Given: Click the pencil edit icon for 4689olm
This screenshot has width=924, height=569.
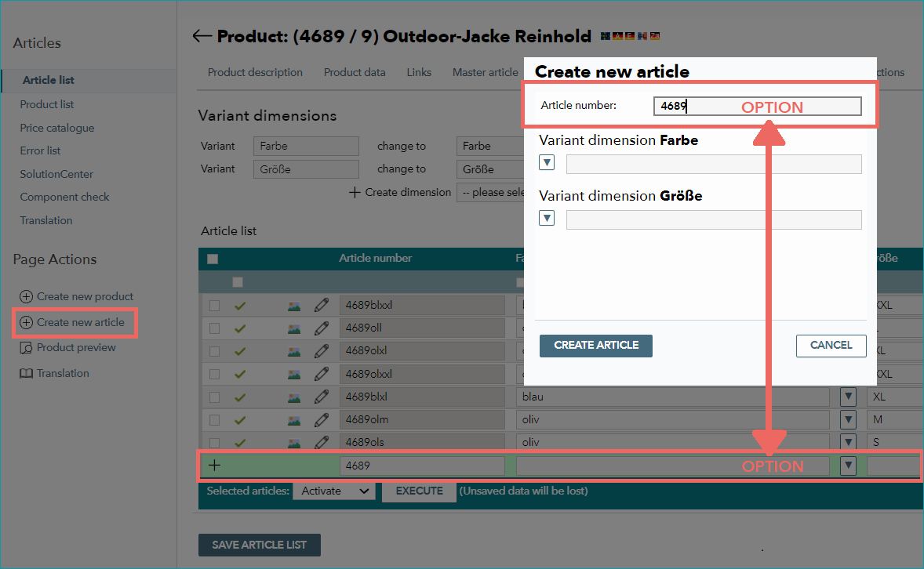Looking at the screenshot, I should tap(321, 420).
